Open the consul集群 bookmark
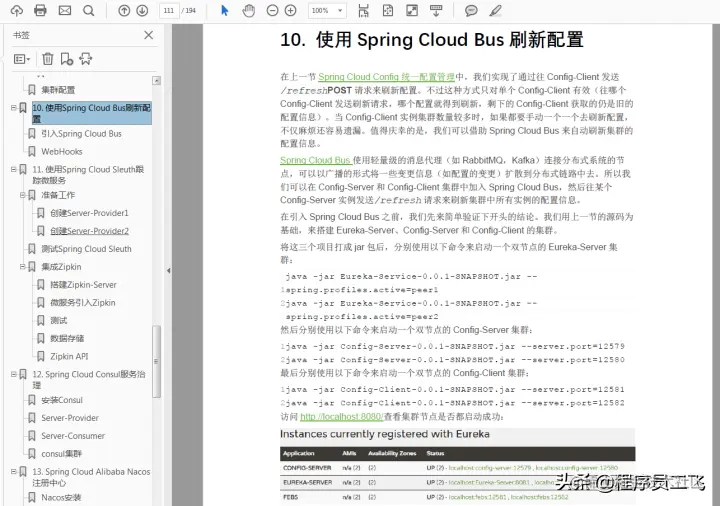Image resolution: width=720 pixels, height=506 pixels. coord(62,454)
